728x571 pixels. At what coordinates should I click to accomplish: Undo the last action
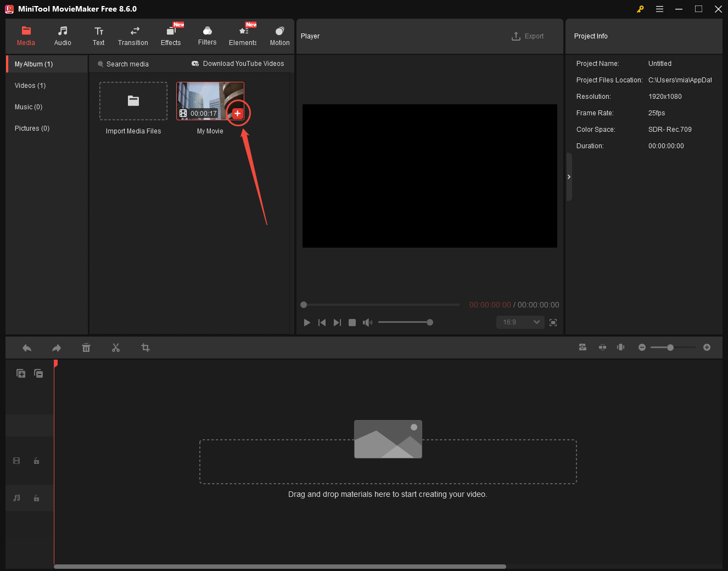27,348
